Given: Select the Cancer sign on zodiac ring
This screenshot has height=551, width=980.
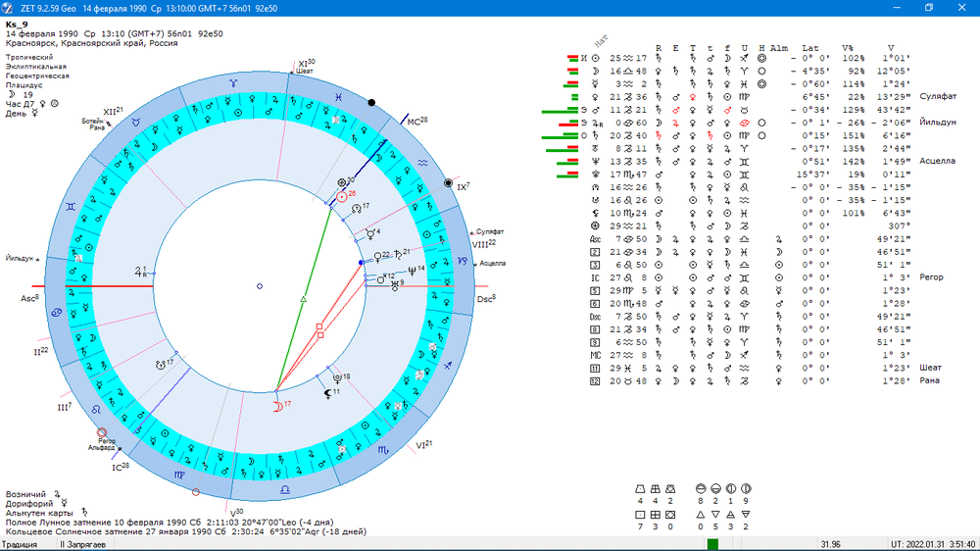Looking at the screenshot, I should pyautogui.click(x=57, y=312).
